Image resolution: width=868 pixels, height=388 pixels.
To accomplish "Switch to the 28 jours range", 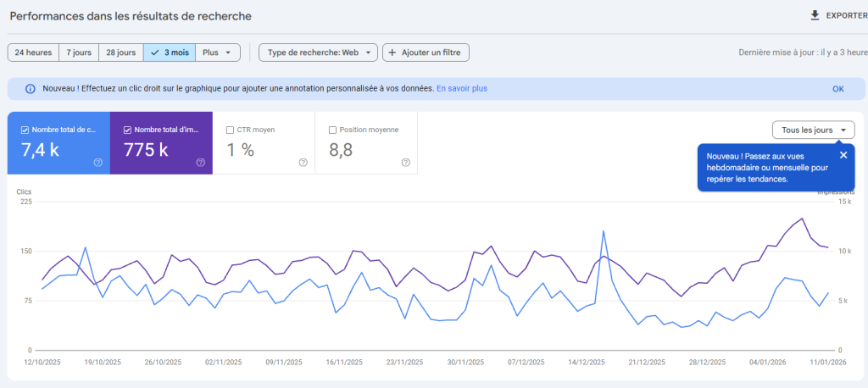I will pos(120,53).
